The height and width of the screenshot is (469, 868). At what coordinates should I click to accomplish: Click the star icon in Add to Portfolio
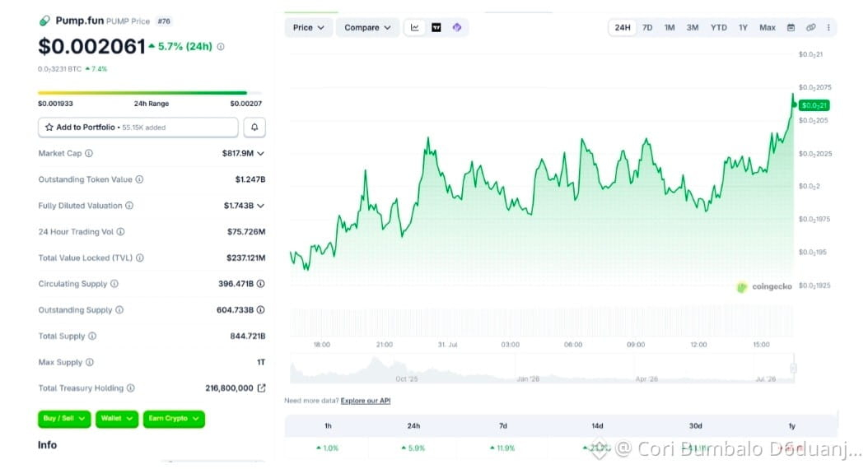pos(49,128)
